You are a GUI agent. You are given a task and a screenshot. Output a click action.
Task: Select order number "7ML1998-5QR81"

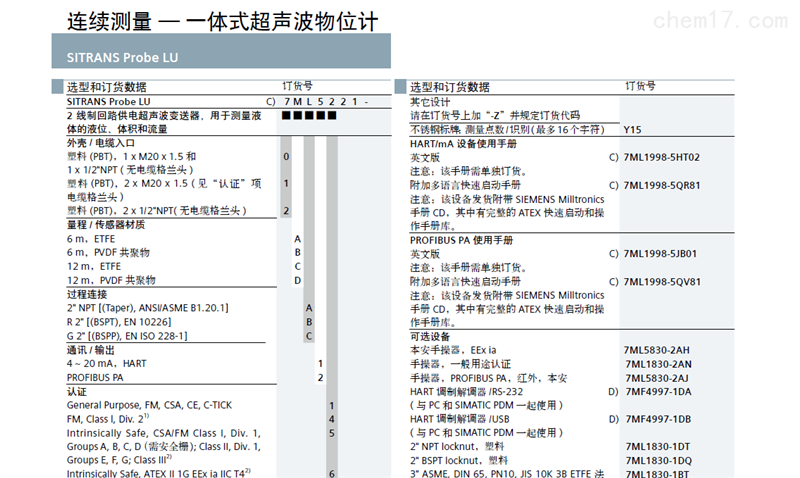[x=662, y=185]
